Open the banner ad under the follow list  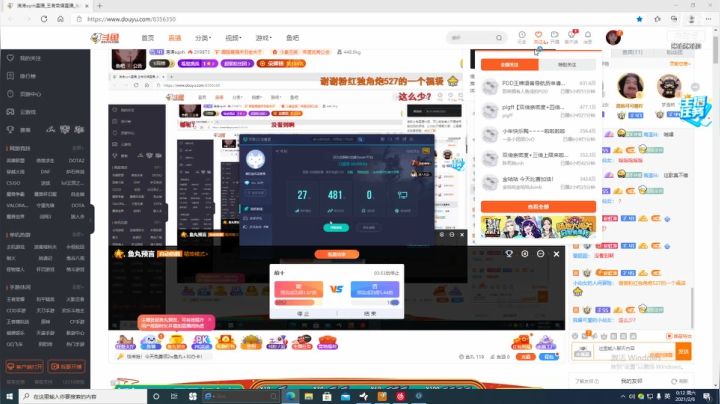point(538,226)
